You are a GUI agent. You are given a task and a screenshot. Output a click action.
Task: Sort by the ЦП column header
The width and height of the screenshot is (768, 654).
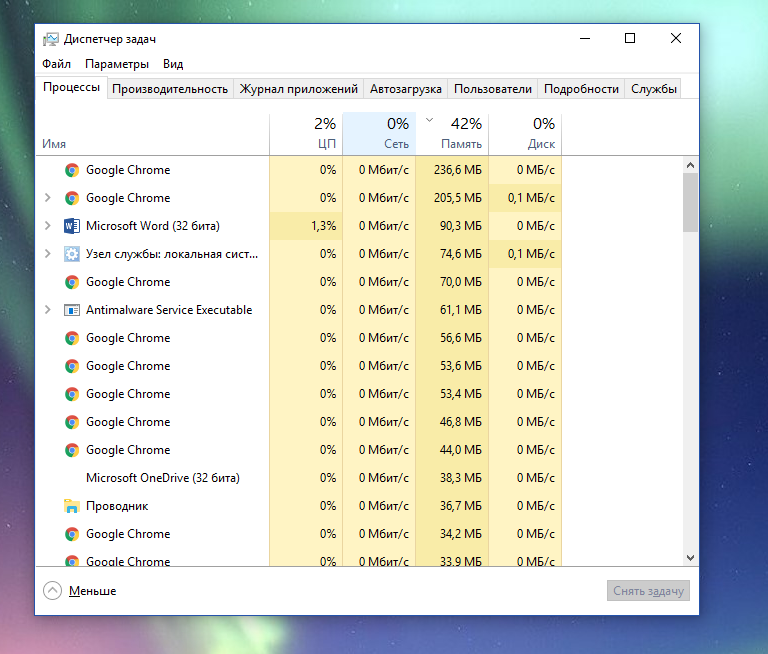[x=306, y=135]
